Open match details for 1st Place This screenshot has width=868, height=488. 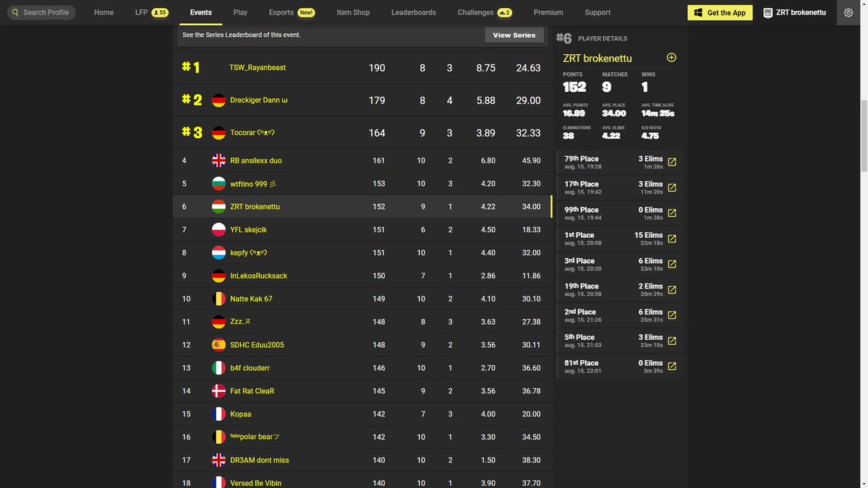click(672, 239)
